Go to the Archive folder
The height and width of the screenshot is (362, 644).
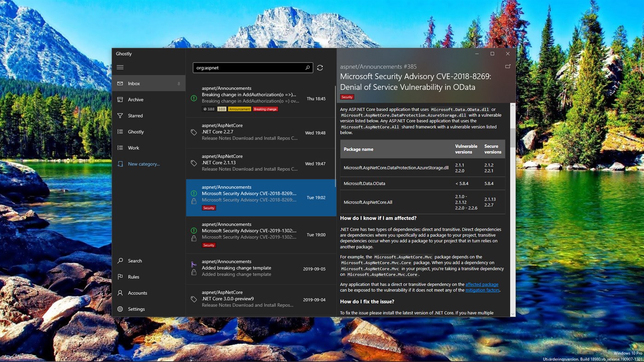pos(149,99)
